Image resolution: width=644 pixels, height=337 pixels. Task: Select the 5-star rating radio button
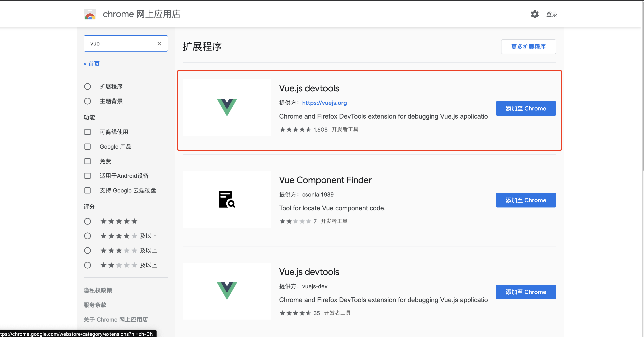pos(87,221)
